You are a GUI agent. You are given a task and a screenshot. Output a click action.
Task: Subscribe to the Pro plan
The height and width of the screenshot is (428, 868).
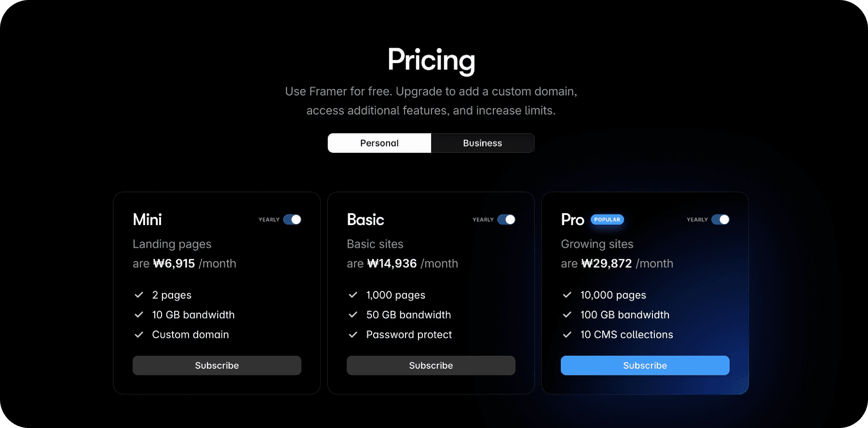(x=645, y=365)
